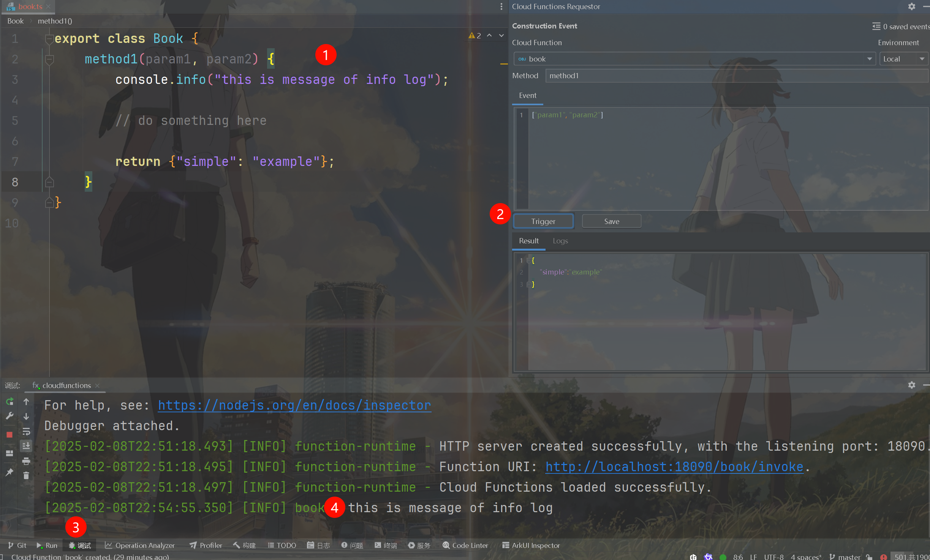
Task: Click the Method input field
Action: click(x=735, y=76)
